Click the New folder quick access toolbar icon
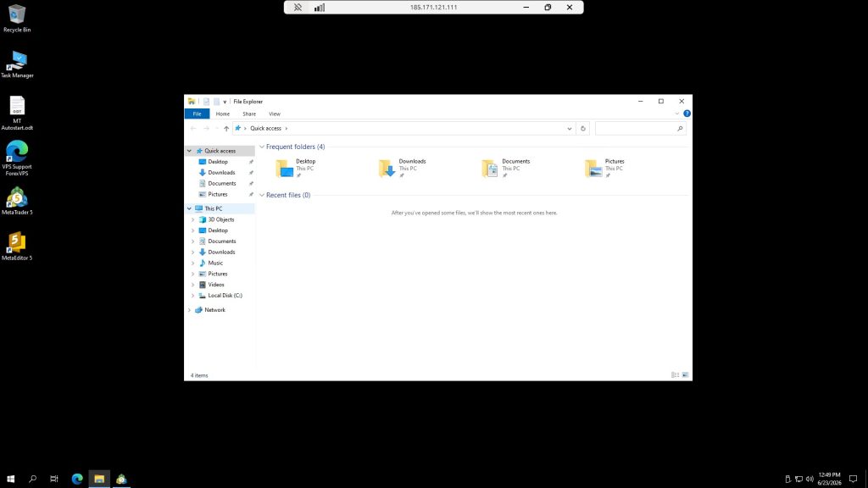This screenshot has height=488, width=868. (216, 102)
